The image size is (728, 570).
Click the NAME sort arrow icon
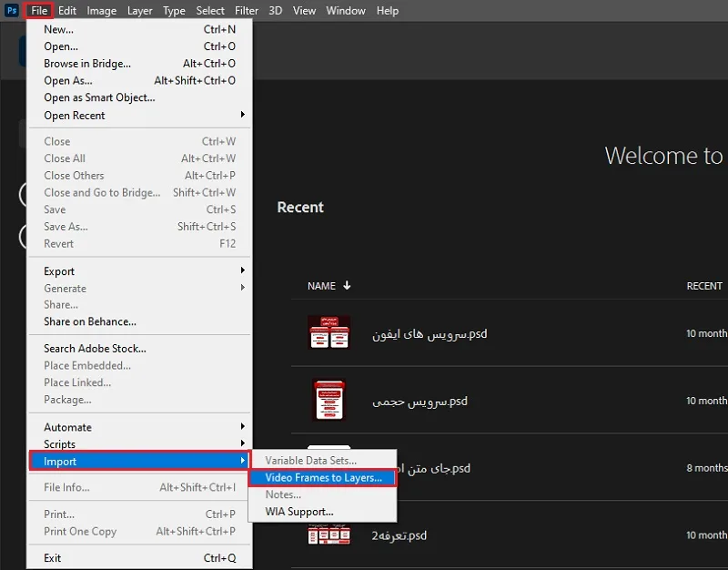pos(347,285)
